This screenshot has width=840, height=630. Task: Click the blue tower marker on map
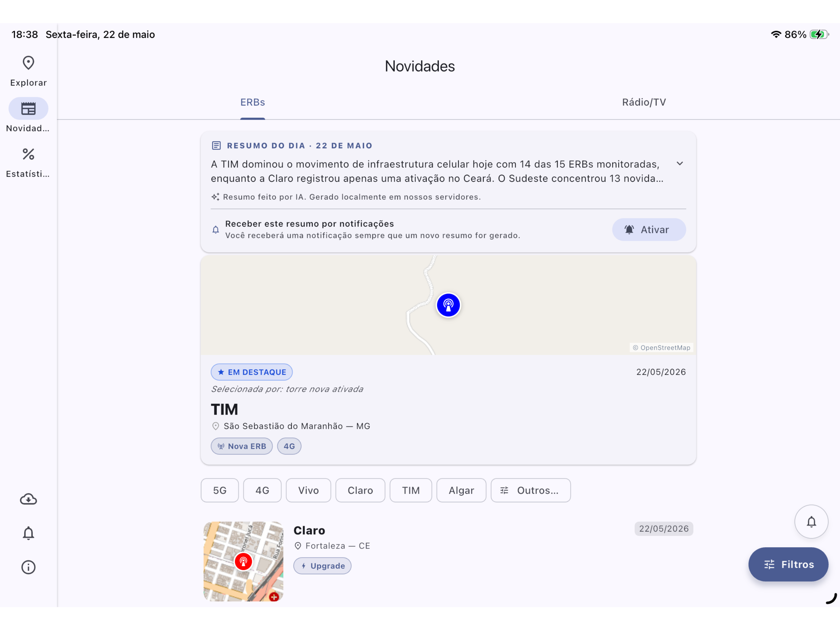point(448,305)
